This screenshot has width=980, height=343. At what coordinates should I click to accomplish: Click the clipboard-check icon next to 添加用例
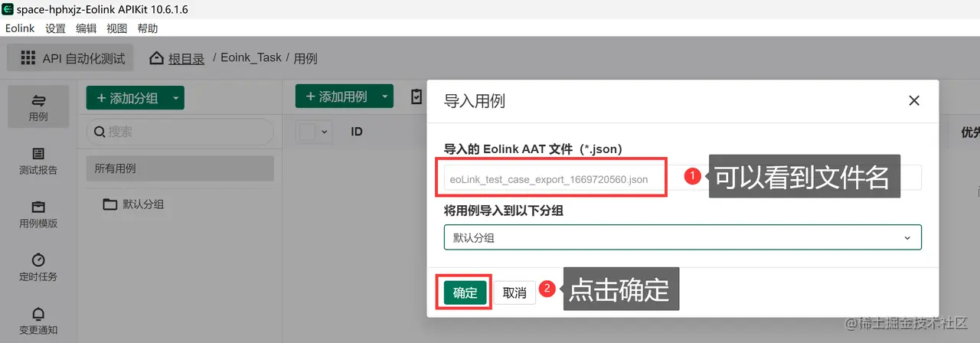pyautogui.click(x=416, y=96)
